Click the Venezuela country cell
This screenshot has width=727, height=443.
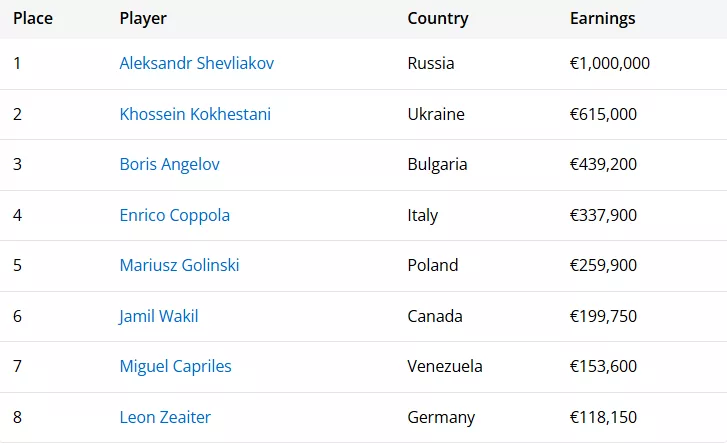[445, 366]
